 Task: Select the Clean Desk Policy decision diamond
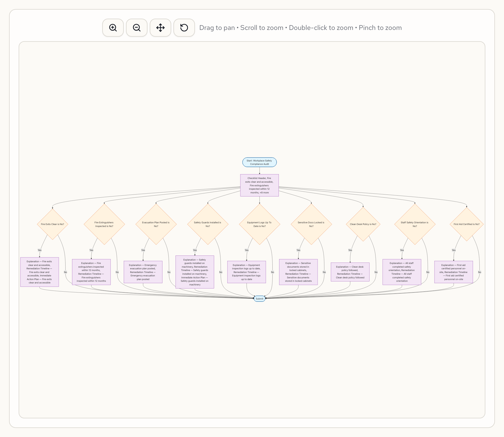pyautogui.click(x=363, y=224)
